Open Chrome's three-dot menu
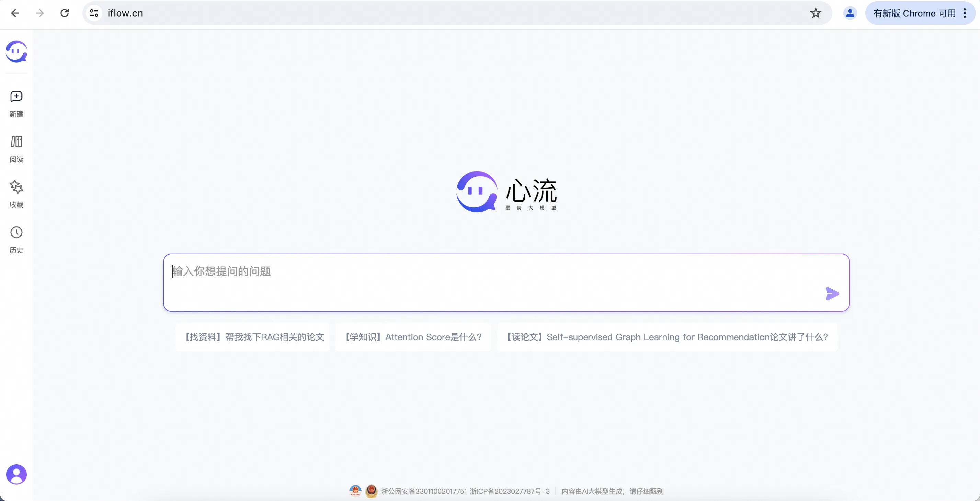This screenshot has width=980, height=501. pyautogui.click(x=965, y=13)
